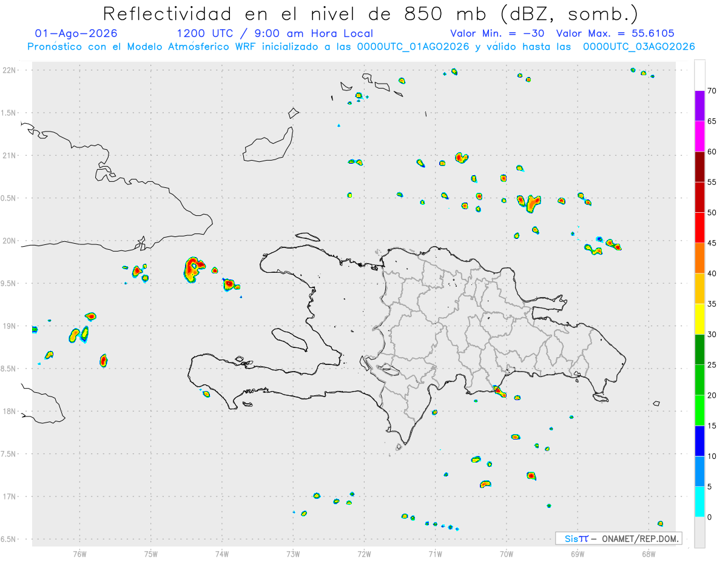Screen dimensions: 728x562
Task: Click the longitude label '69W'
Action: [x=578, y=554]
